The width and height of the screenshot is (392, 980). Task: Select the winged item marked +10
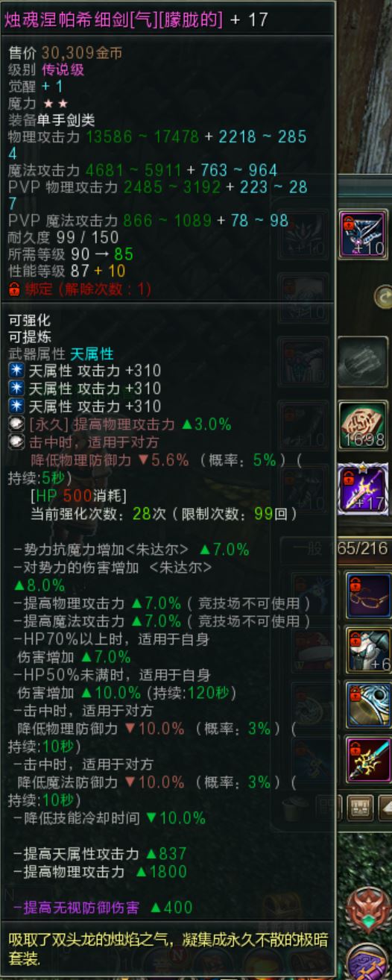[x=363, y=233]
